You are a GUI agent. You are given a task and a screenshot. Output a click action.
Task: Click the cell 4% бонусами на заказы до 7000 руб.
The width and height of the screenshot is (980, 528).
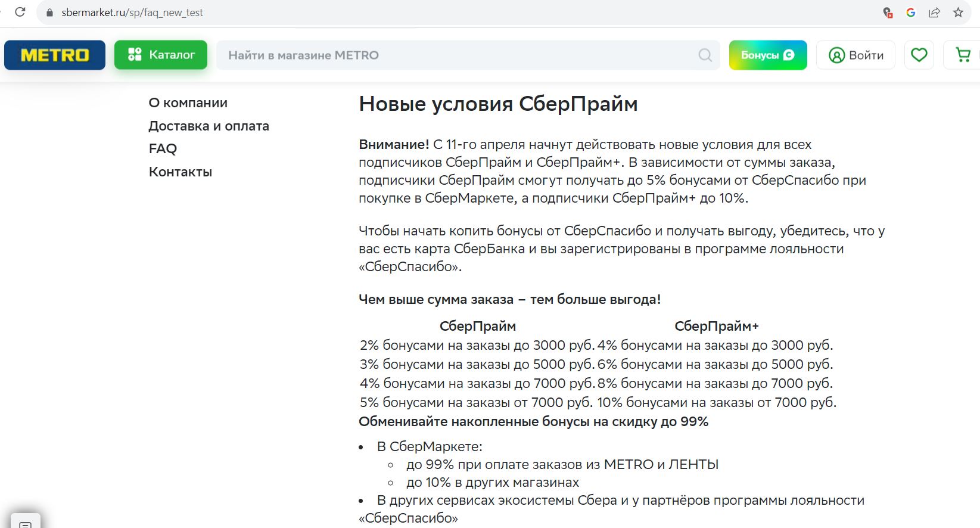(x=477, y=383)
